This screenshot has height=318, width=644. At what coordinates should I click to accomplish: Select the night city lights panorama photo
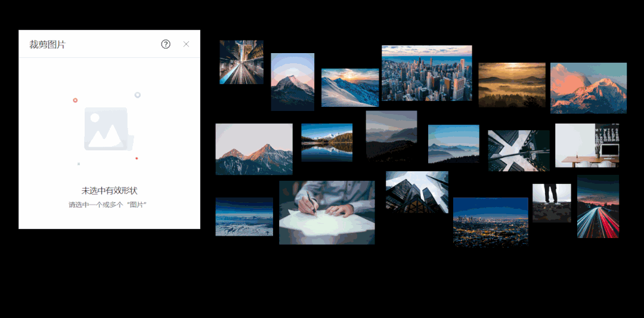point(491,223)
